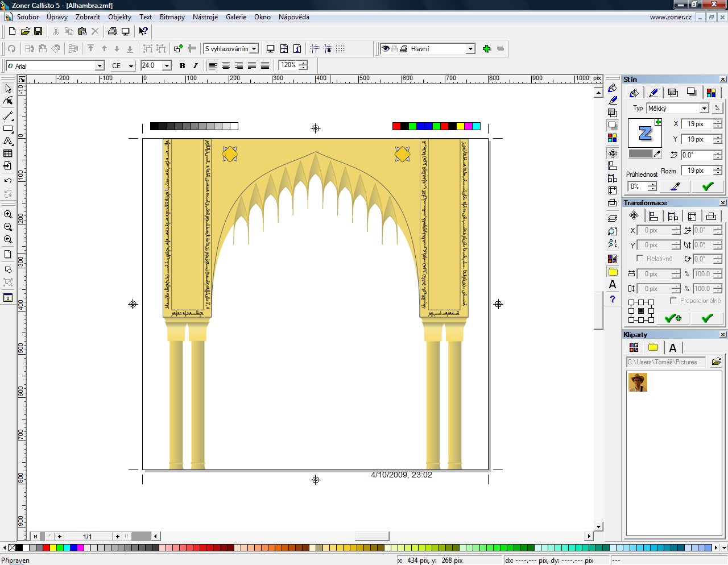Screen dimensions: 728x565
Task: Activate the artistic text tool
Action: (8, 141)
